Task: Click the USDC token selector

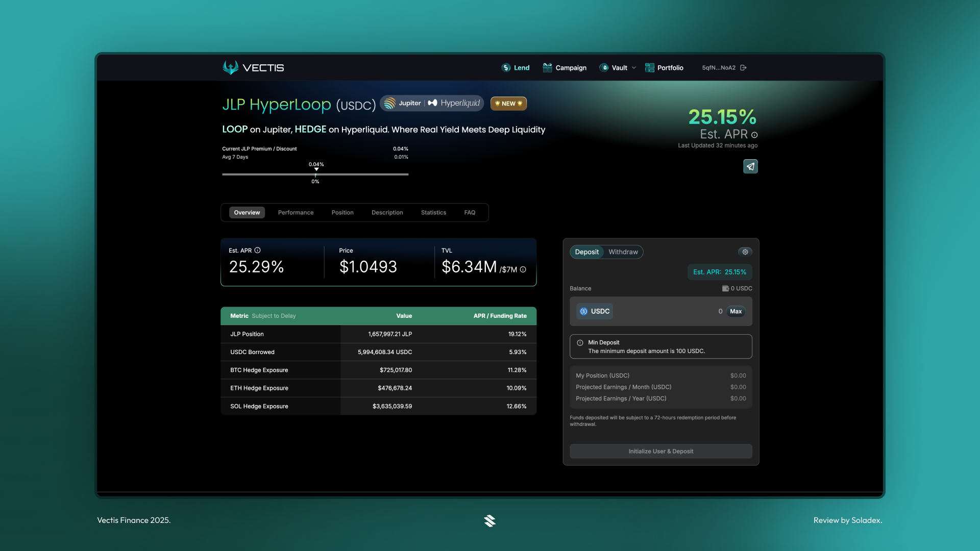Action: tap(595, 311)
